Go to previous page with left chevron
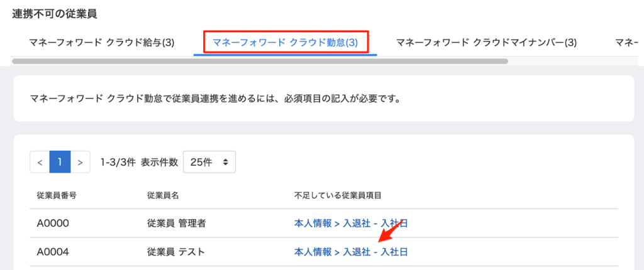 tap(39, 162)
